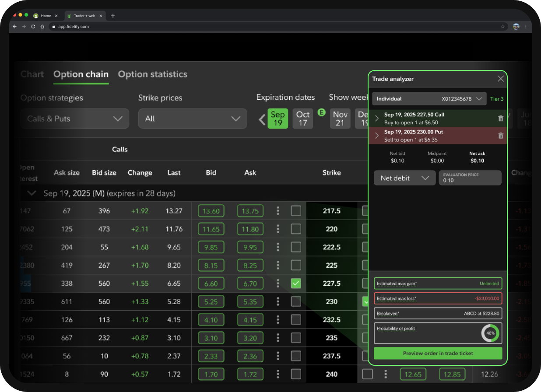Open the Calls & Puts strategies dropdown

tap(75, 119)
